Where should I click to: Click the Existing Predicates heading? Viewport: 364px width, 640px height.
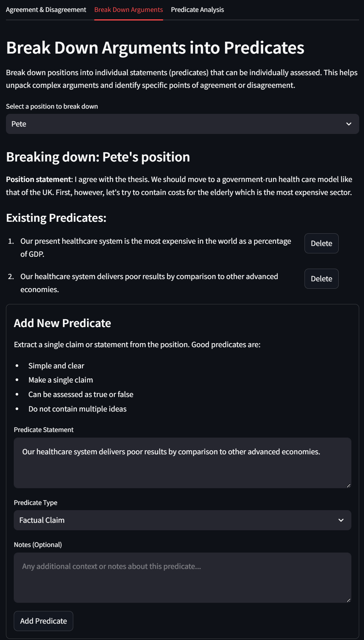point(56,218)
